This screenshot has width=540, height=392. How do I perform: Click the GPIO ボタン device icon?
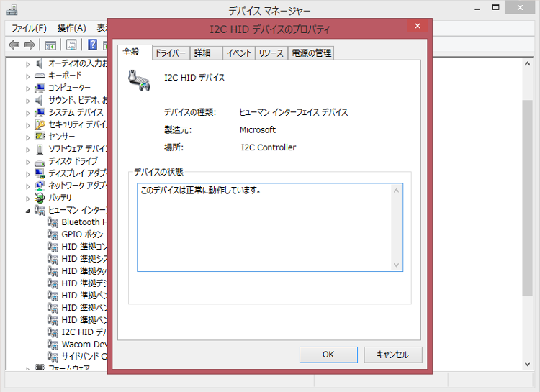point(53,234)
